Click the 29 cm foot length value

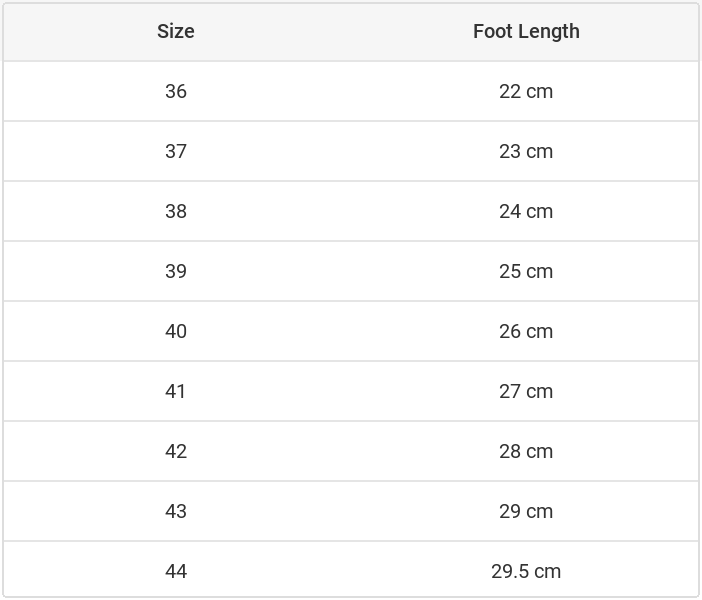[x=526, y=511]
